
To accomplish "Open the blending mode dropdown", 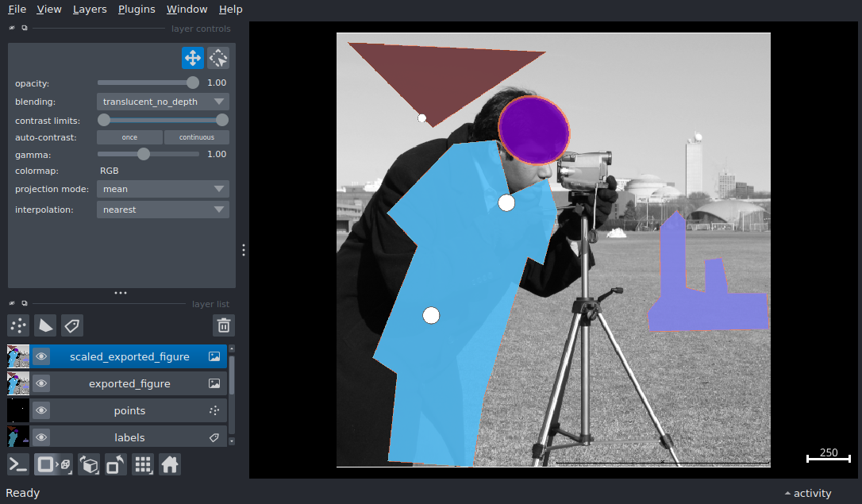I will click(x=163, y=102).
